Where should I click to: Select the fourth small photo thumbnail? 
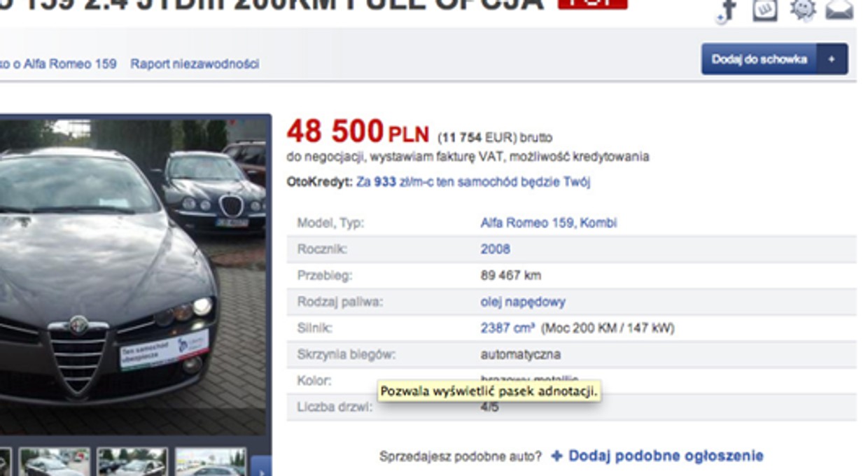click(210, 462)
